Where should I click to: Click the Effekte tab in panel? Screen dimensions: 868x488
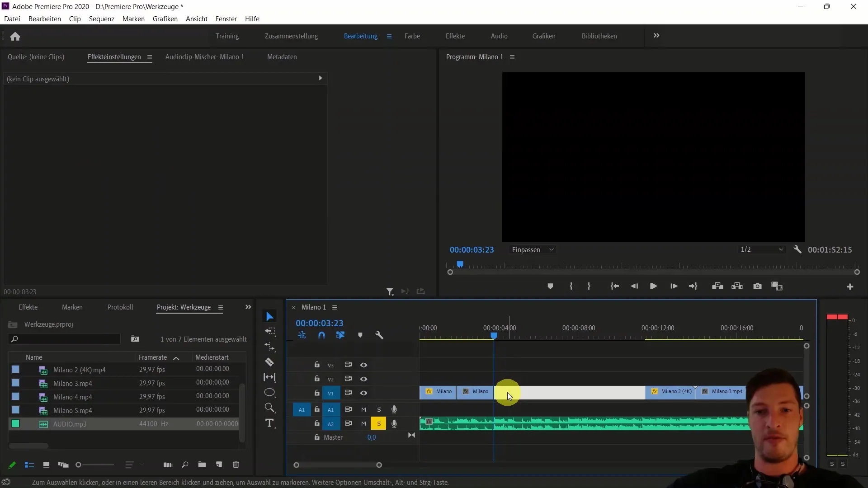[28, 307]
